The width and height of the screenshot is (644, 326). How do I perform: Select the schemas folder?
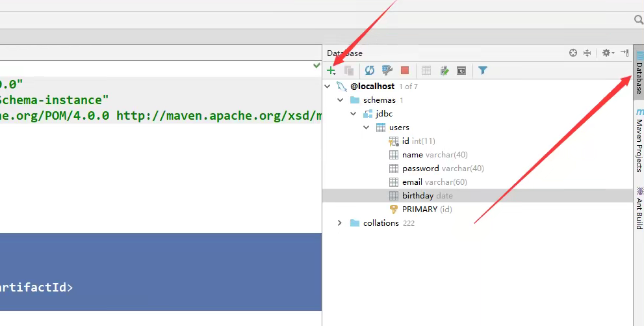(379, 100)
